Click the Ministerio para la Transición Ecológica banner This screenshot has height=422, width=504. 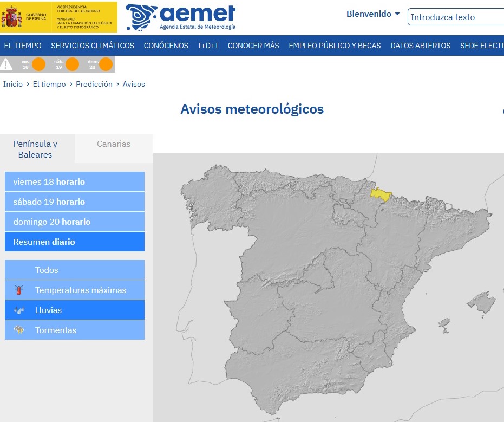(84, 17)
